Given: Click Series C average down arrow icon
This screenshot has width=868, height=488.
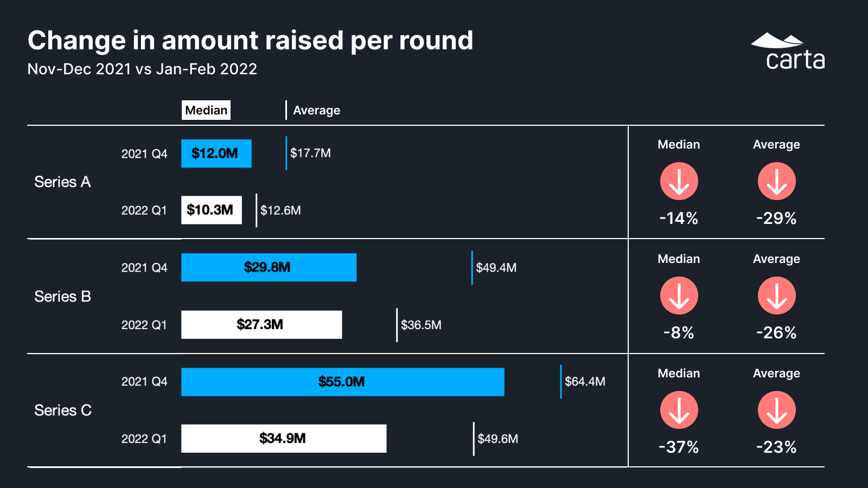Looking at the screenshot, I should click(776, 410).
